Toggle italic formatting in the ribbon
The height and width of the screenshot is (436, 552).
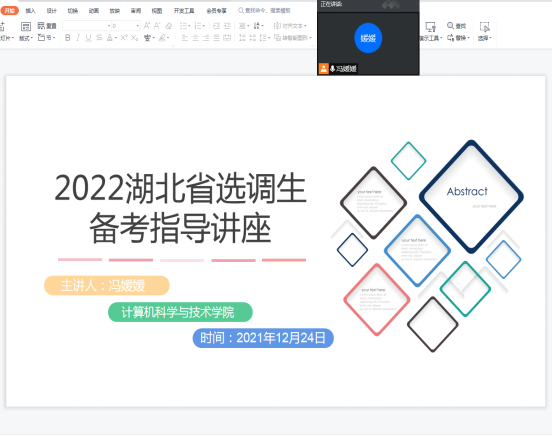click(x=78, y=38)
